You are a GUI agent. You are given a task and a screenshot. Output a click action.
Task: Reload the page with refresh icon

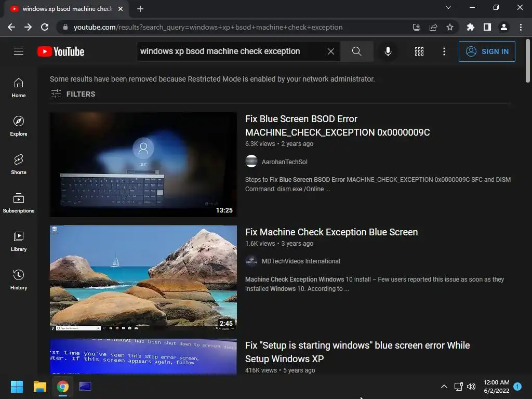pyautogui.click(x=45, y=27)
